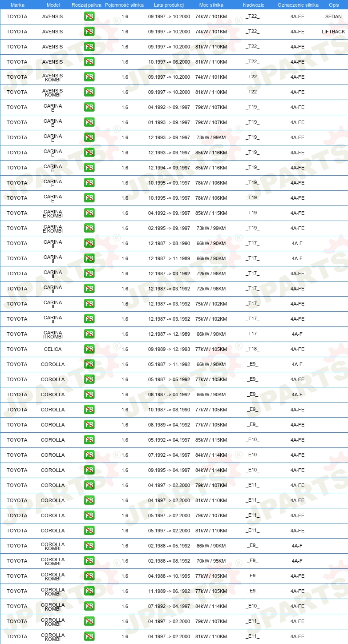Image resolution: width=348 pixels, height=644 pixels.
Task: Click fuel icon for AVENSIS 10.1997 -> 06.2000 row
Action: pos(89,62)
